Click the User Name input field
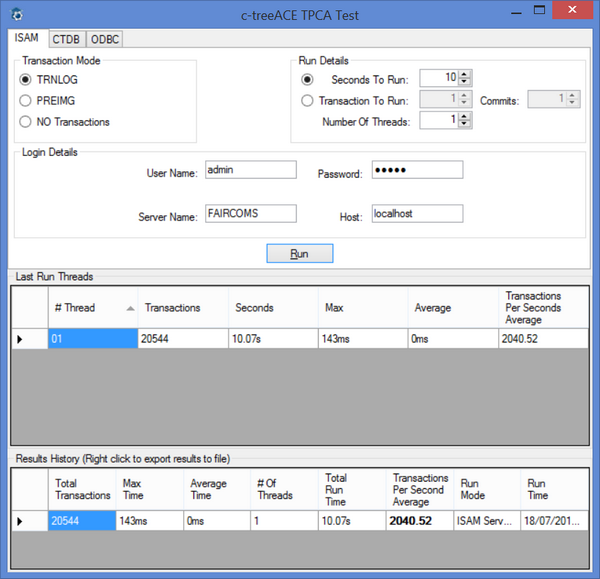Viewport: 600px width, 579px height. 250,171
